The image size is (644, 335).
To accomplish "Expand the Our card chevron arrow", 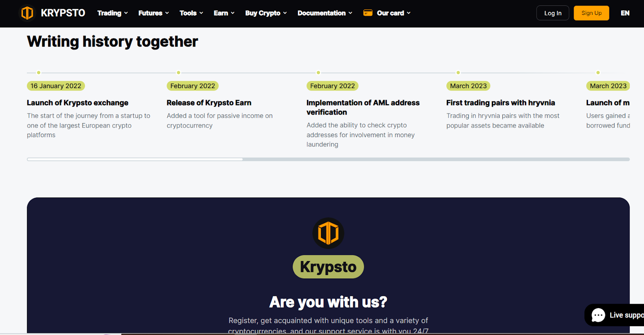I will click(x=409, y=13).
